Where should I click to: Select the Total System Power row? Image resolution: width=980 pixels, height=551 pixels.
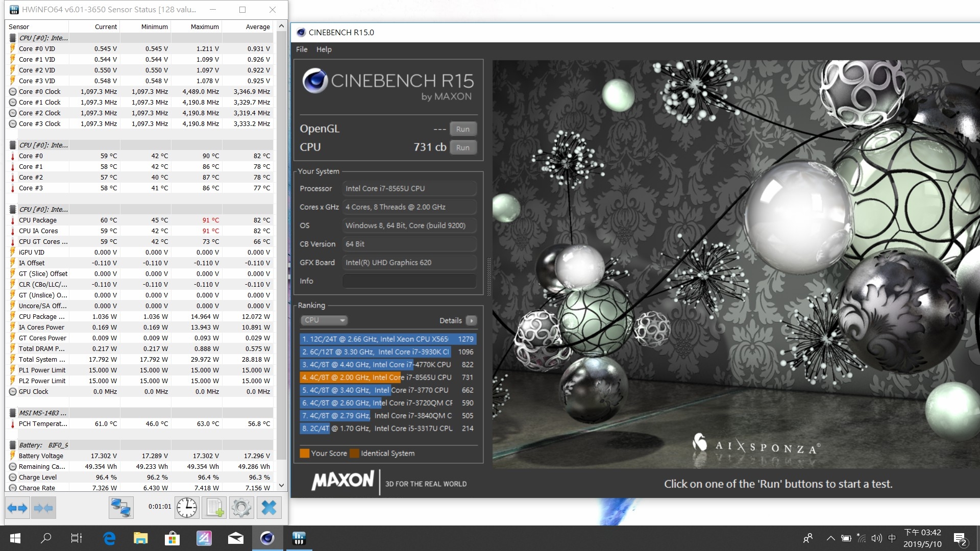pyautogui.click(x=139, y=359)
